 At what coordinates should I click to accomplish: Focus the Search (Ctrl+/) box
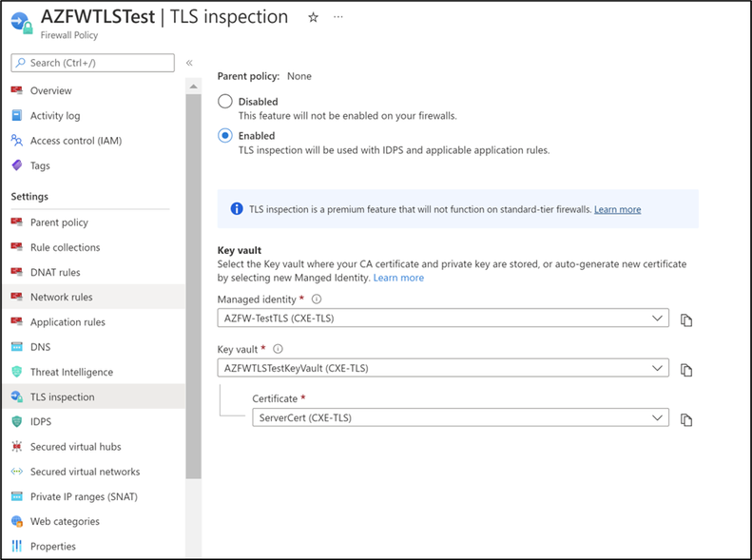(92, 63)
